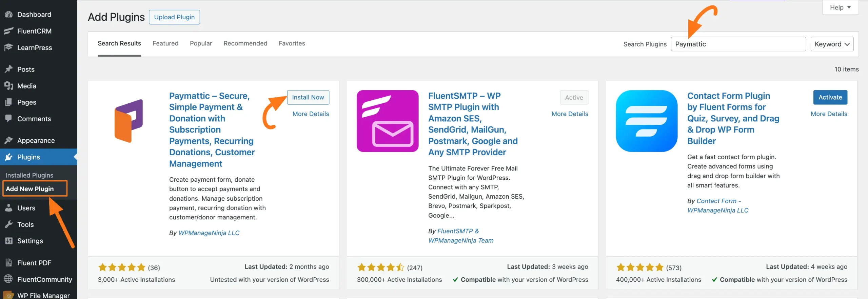Click the LearnPress graduation cap icon
The image size is (868, 299).
[8, 47]
